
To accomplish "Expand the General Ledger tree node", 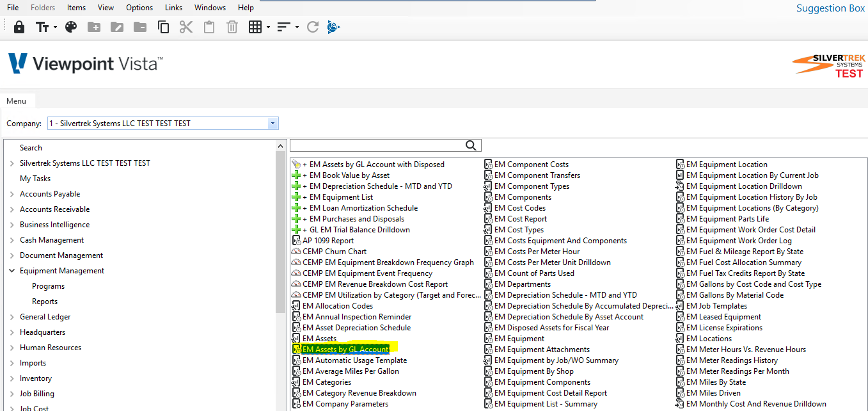I will 12,317.
